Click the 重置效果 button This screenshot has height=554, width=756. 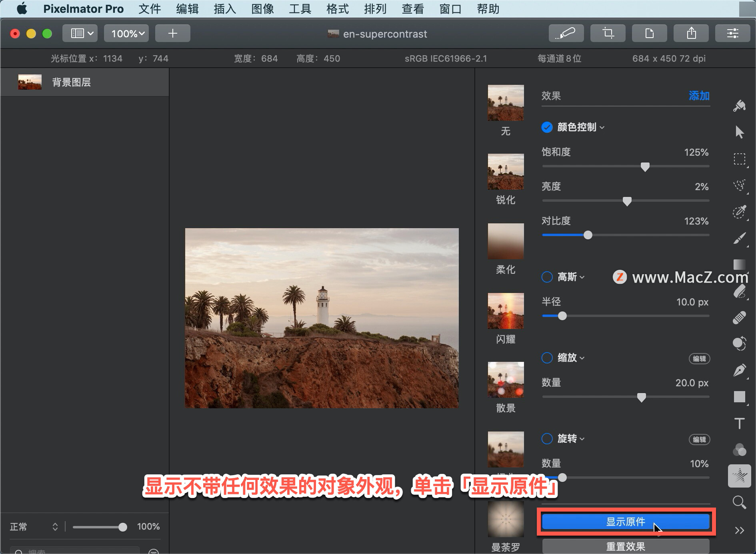pyautogui.click(x=626, y=546)
